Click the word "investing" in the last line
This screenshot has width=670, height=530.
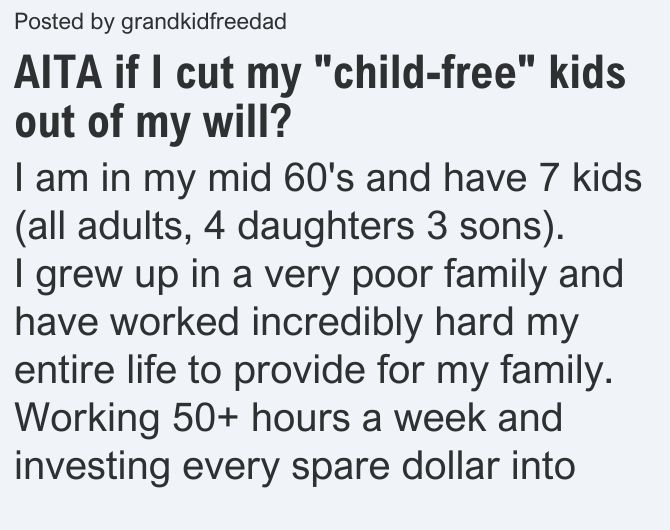pos(92,467)
